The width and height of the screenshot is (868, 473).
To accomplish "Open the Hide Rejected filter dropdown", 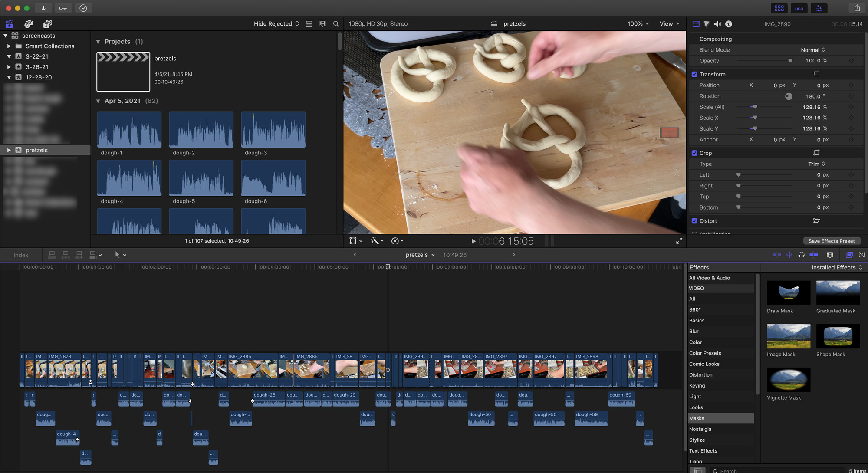I will pyautogui.click(x=276, y=24).
